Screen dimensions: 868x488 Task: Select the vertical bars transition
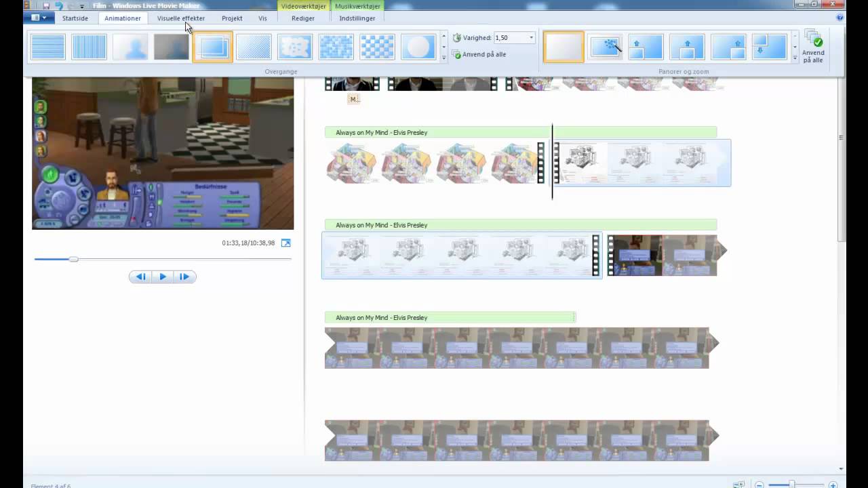89,47
